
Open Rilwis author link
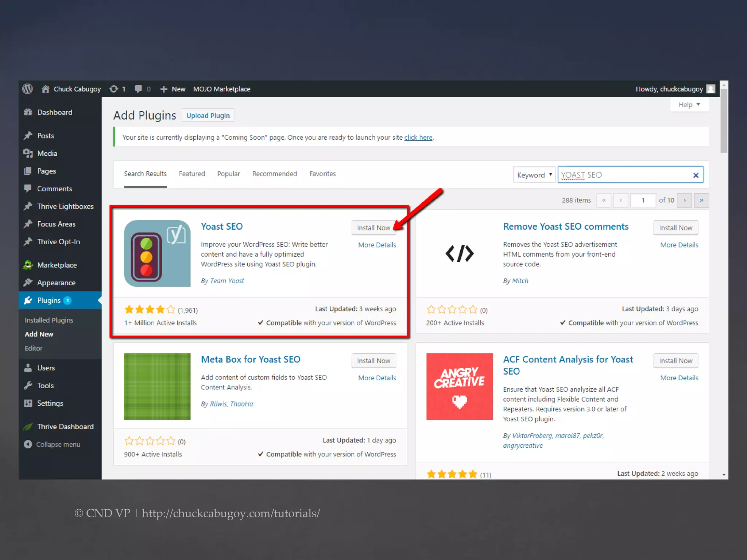(x=218, y=404)
